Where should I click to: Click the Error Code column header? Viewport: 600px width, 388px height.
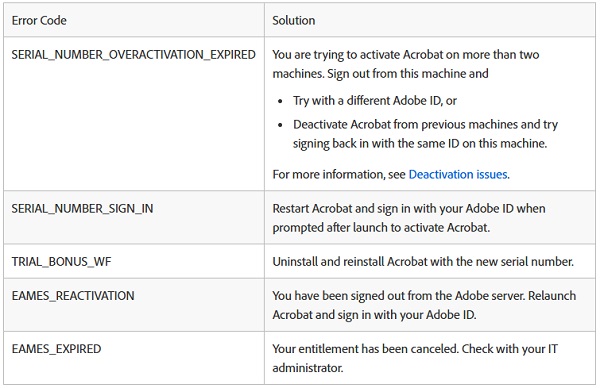[x=39, y=20]
